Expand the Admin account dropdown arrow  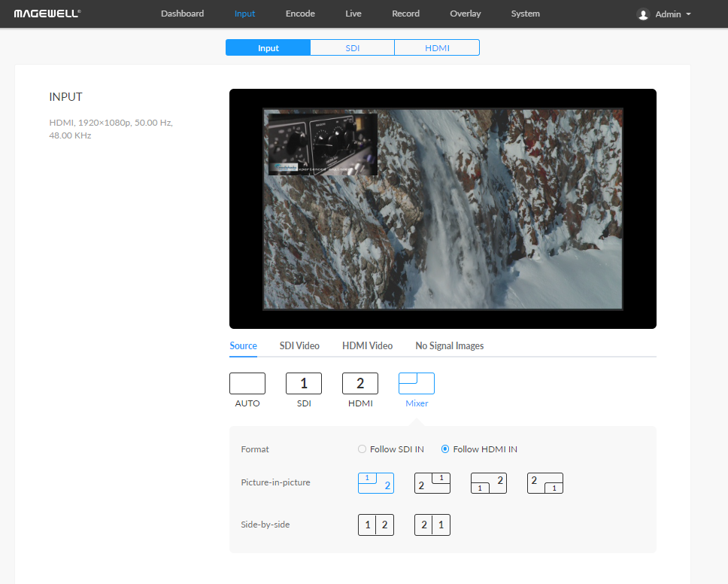[689, 14]
